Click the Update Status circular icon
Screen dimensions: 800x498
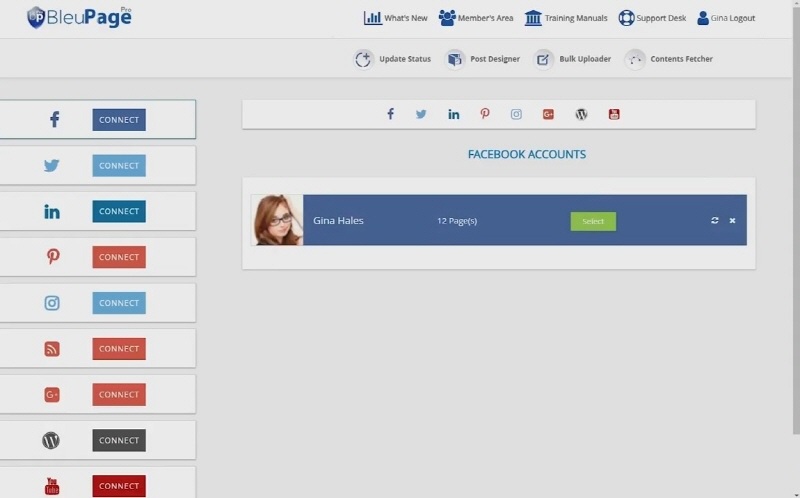pyautogui.click(x=363, y=59)
